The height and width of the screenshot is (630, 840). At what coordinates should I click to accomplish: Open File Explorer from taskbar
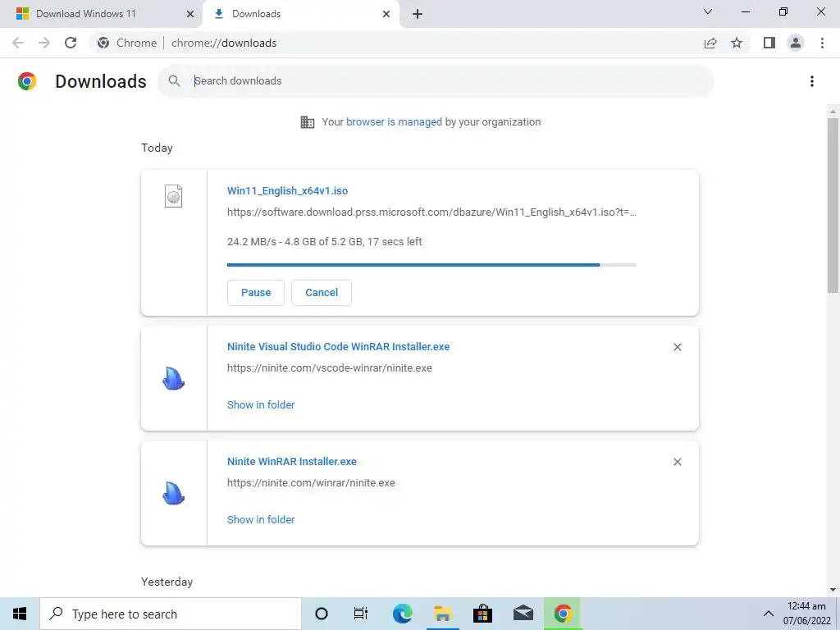pyautogui.click(x=442, y=614)
